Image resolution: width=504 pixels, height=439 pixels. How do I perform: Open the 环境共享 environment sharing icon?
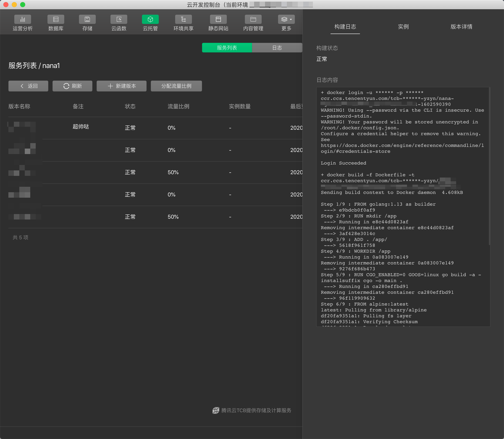point(183,20)
